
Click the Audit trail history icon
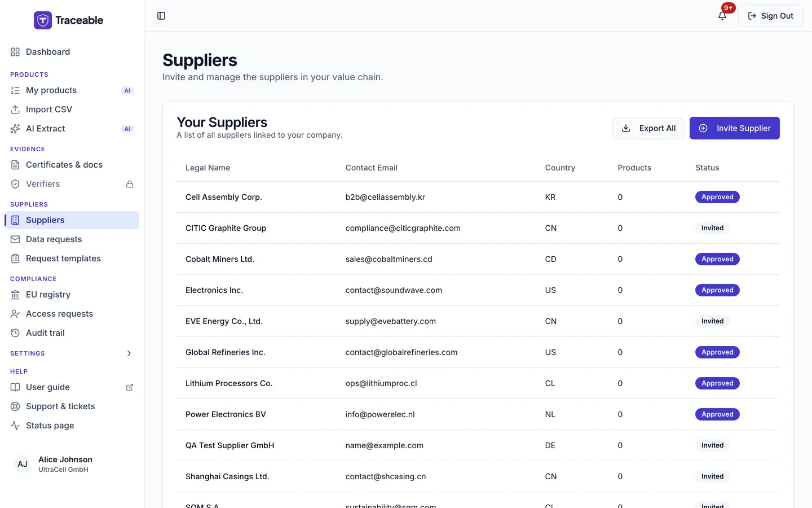pyautogui.click(x=15, y=333)
